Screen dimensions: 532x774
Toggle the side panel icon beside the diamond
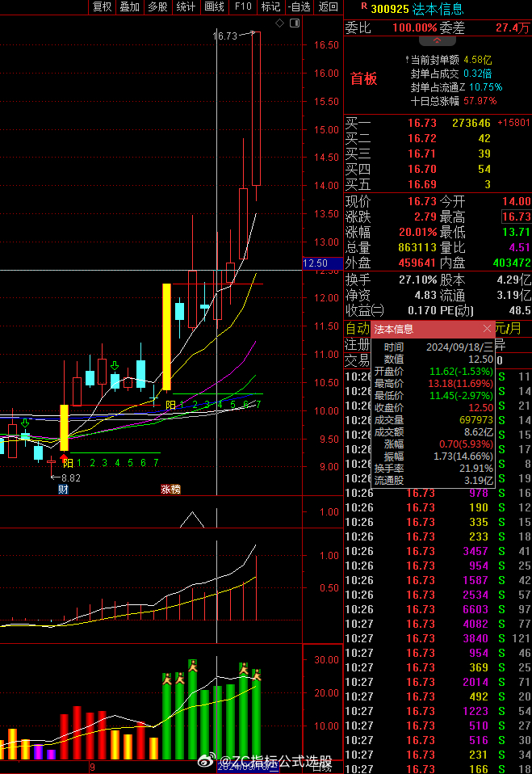[295, 23]
